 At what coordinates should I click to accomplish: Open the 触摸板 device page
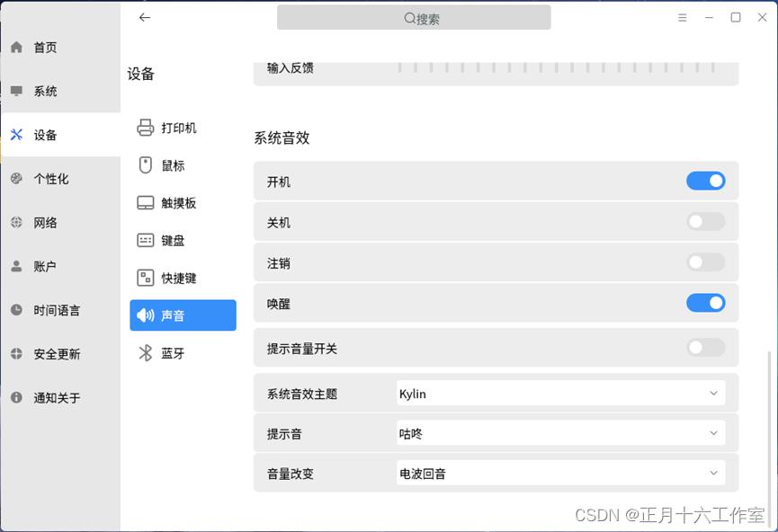click(x=183, y=203)
